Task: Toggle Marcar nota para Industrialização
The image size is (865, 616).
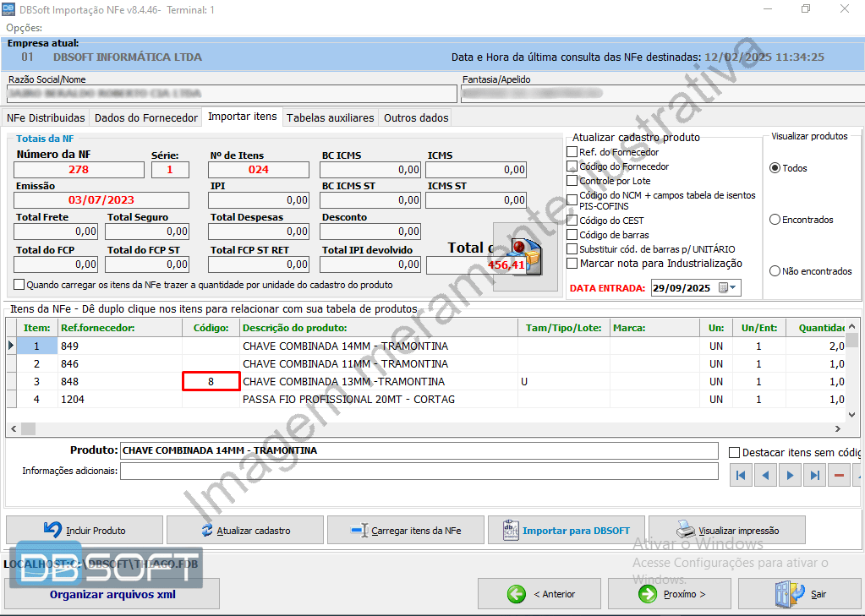Action: coord(572,264)
